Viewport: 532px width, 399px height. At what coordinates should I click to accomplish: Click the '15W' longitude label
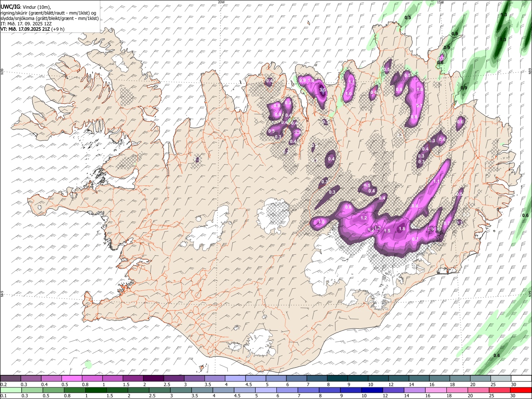click(440, 2)
